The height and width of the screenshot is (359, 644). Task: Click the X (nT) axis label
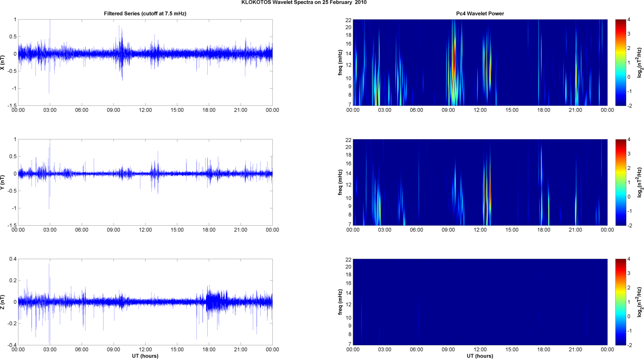(3, 62)
